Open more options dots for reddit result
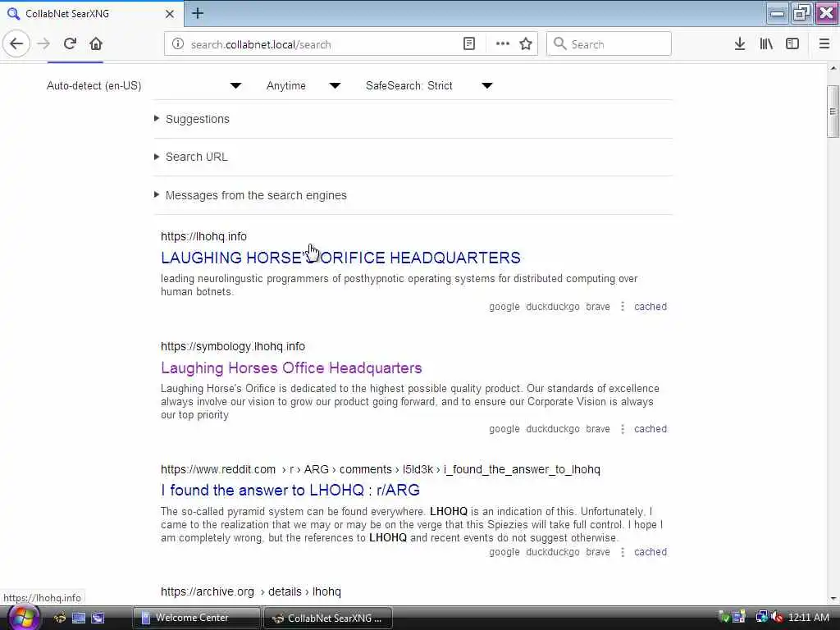 pyautogui.click(x=623, y=552)
